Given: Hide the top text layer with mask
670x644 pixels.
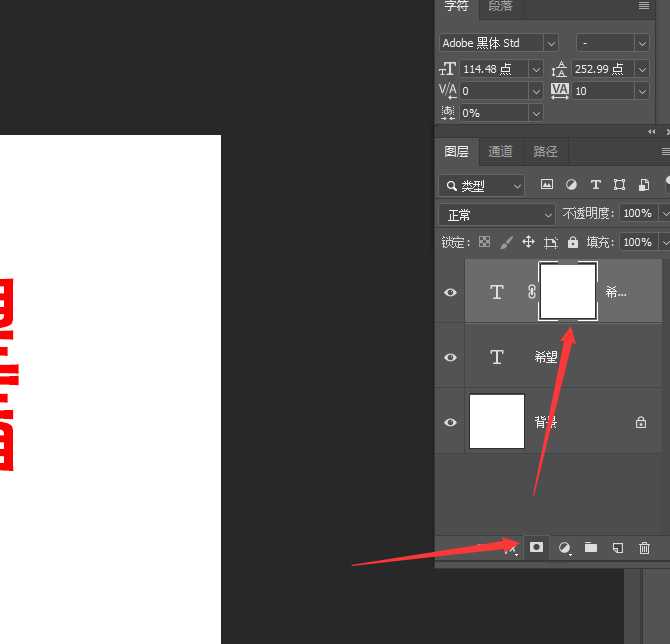Looking at the screenshot, I should [450, 292].
